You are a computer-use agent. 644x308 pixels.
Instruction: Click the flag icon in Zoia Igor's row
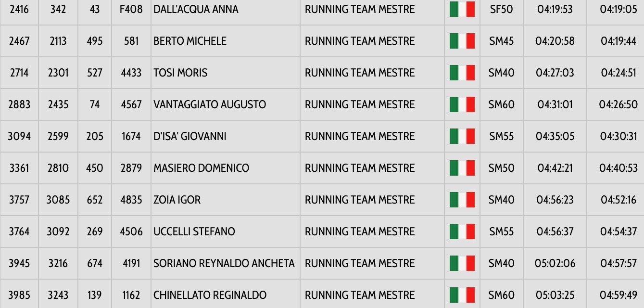462,200
